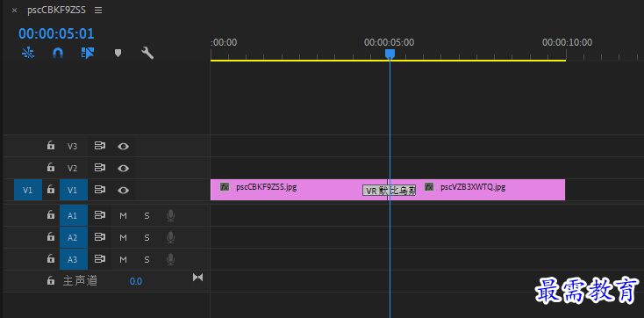Click the ruler at 00:00:10:00
Image resolution: width=644 pixels, height=318 pixels.
(567, 42)
